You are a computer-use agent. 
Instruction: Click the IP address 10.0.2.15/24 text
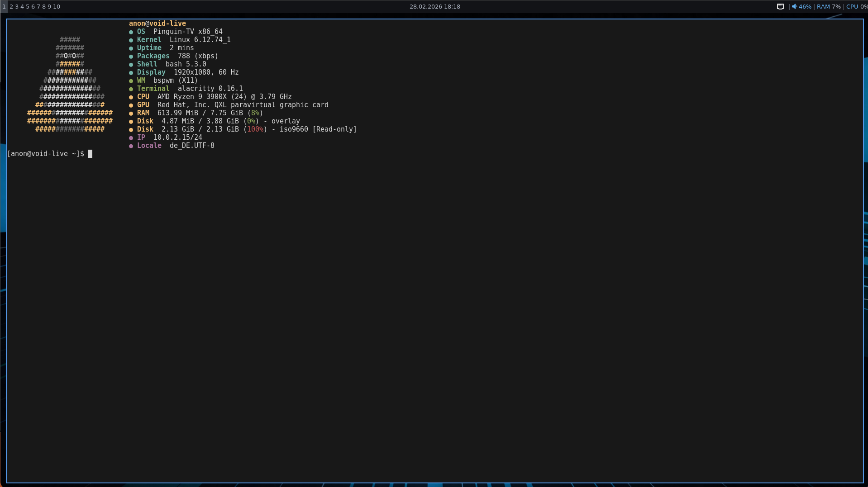click(177, 137)
